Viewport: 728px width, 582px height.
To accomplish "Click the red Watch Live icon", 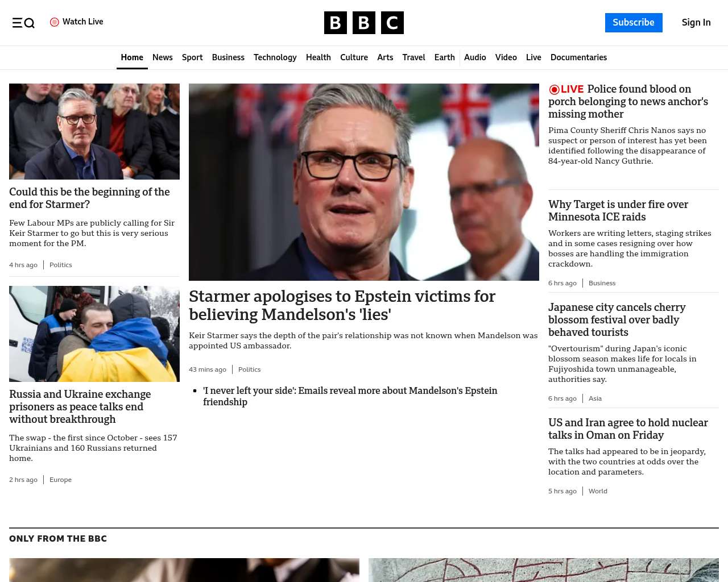I will click(55, 22).
